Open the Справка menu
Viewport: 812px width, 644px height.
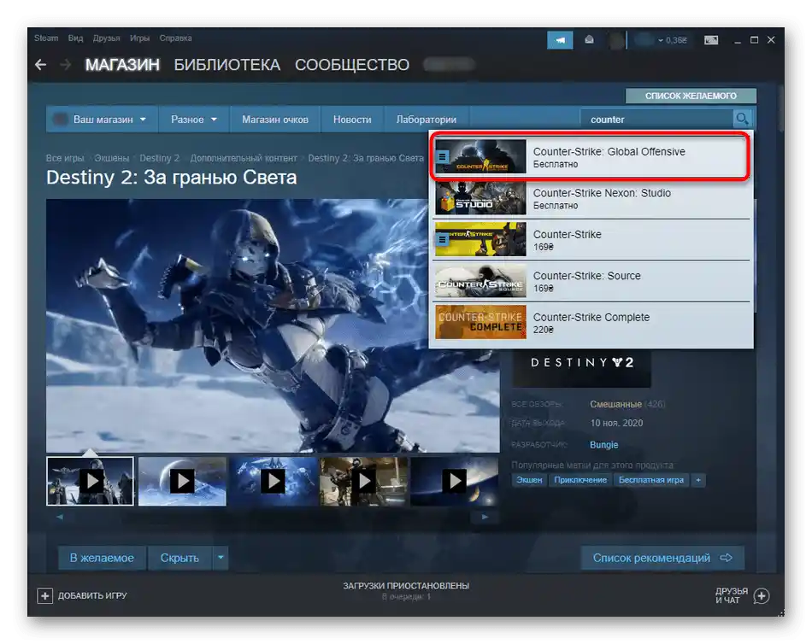175,38
